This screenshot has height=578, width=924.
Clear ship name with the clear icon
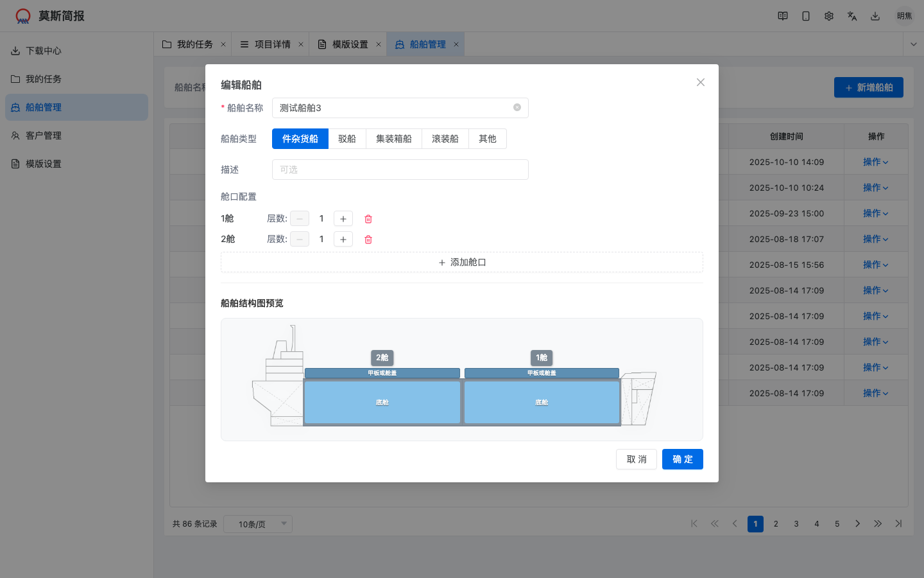517,107
